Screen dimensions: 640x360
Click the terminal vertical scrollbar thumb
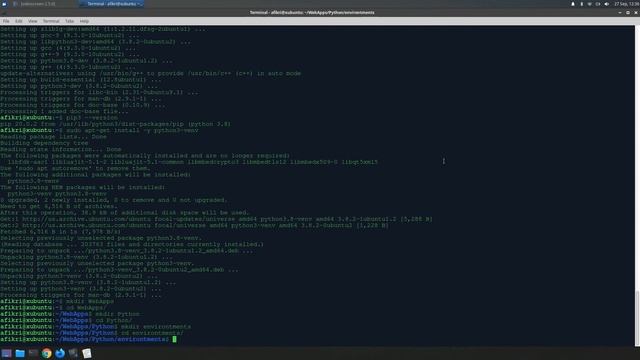point(637,318)
